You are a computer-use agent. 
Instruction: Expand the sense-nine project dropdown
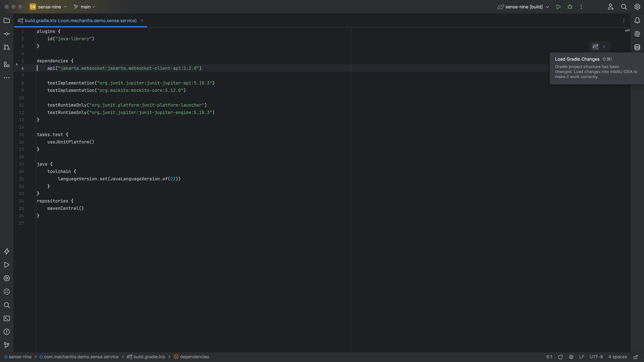(x=49, y=7)
